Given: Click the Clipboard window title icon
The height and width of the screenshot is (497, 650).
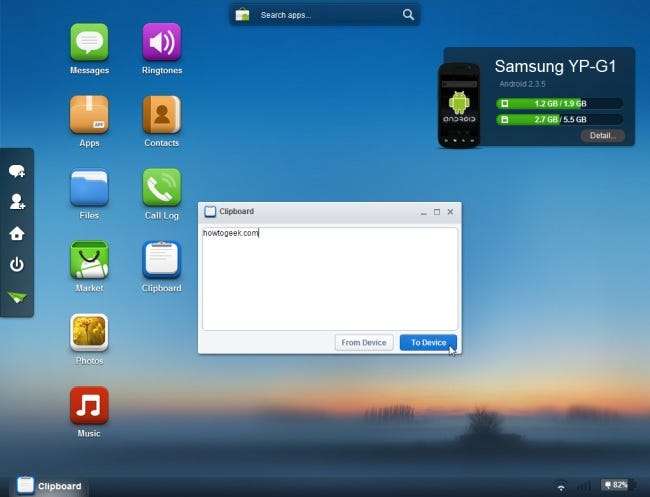Looking at the screenshot, I should [210, 212].
